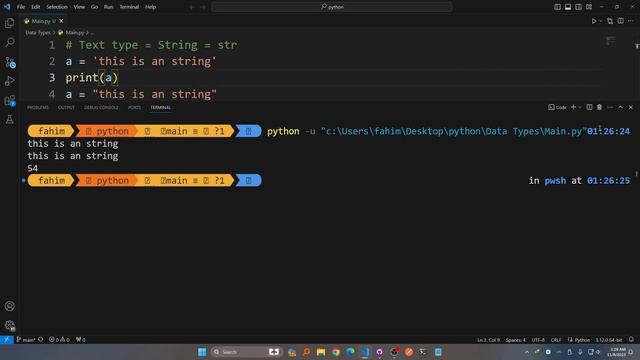
Task: Open the Manage gear icon
Action: click(x=9, y=325)
